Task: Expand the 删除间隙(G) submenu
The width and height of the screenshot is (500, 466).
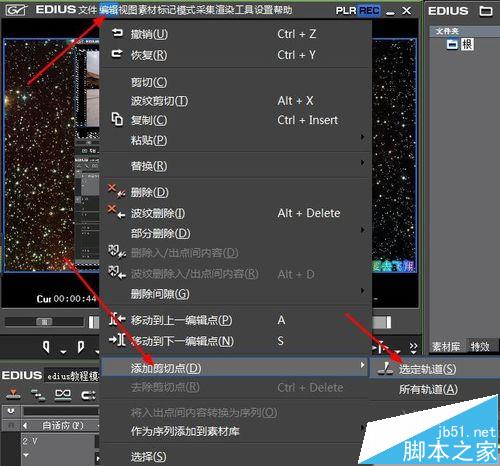Action: click(x=235, y=294)
